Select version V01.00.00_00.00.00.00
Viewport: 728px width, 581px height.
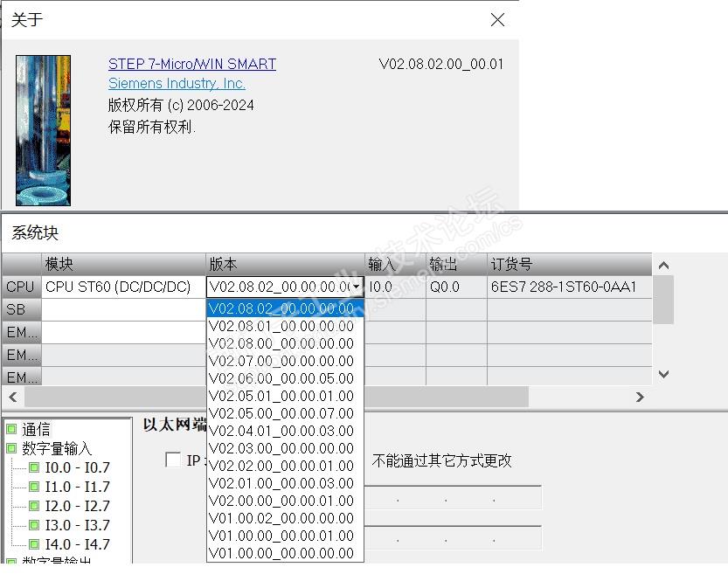tap(285, 553)
